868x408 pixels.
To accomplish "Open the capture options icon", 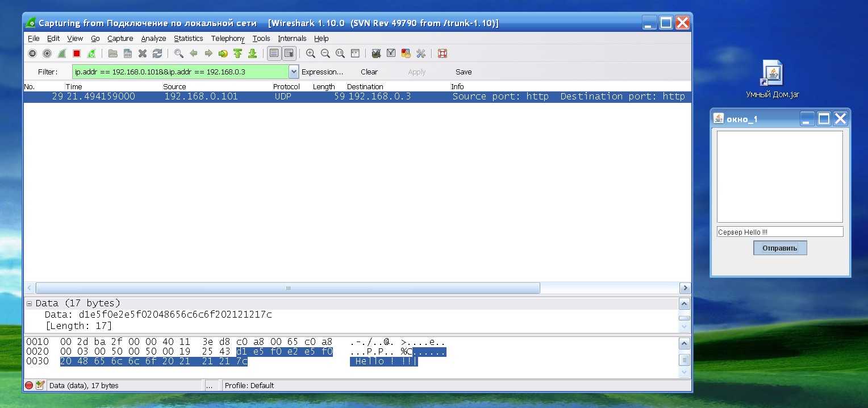I will [47, 53].
